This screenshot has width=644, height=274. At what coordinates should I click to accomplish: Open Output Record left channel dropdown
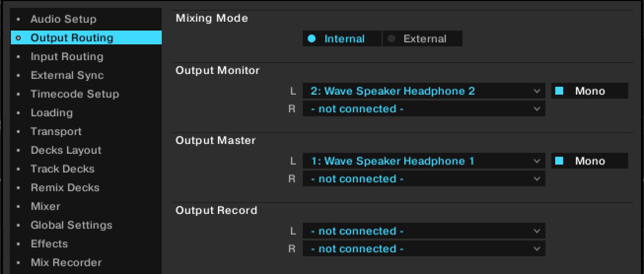click(x=424, y=231)
